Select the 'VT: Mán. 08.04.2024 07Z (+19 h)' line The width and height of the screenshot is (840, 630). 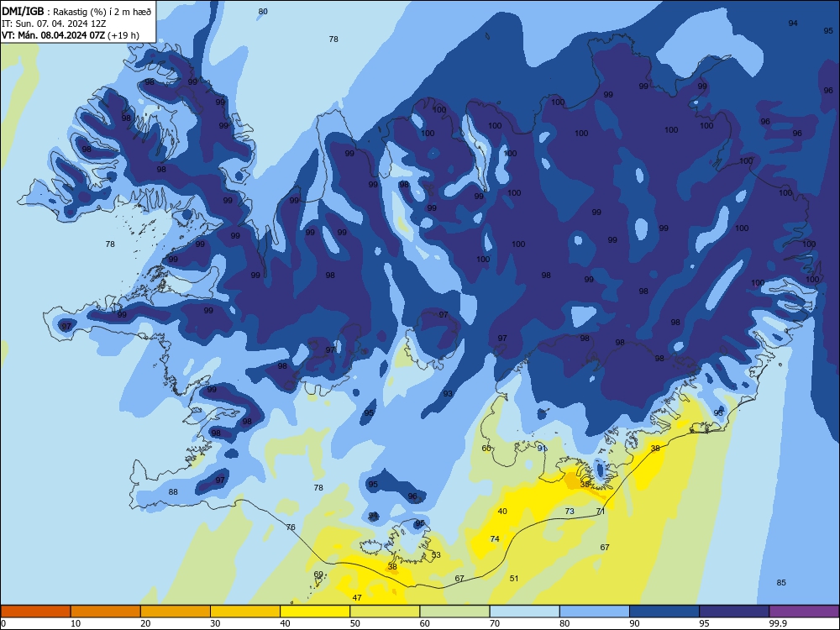coord(71,35)
